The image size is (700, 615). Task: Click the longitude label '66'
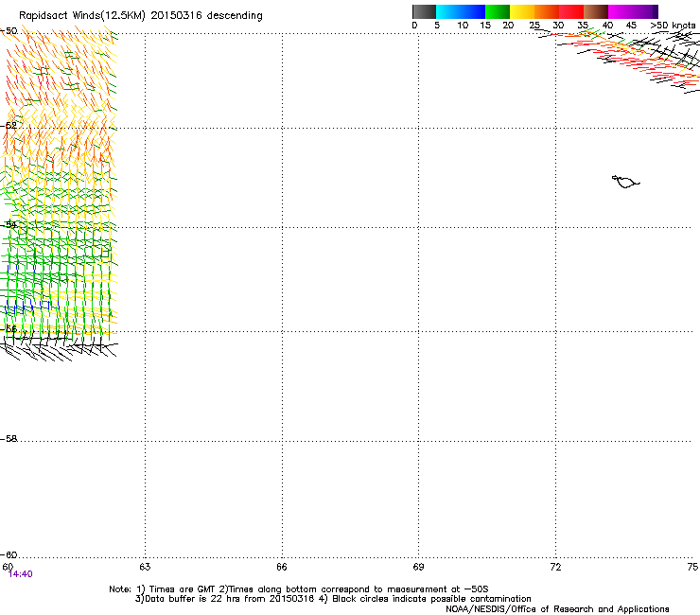click(281, 567)
